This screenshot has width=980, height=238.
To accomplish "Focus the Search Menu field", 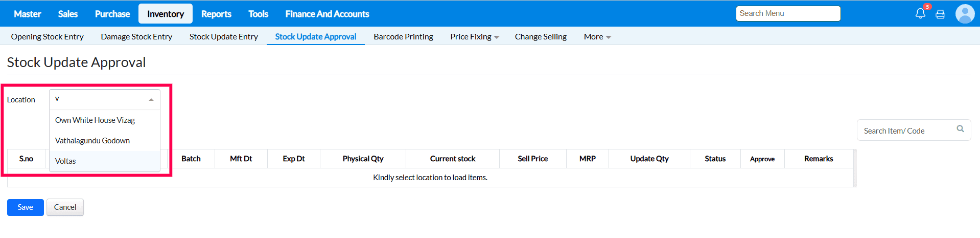I will coord(787,14).
